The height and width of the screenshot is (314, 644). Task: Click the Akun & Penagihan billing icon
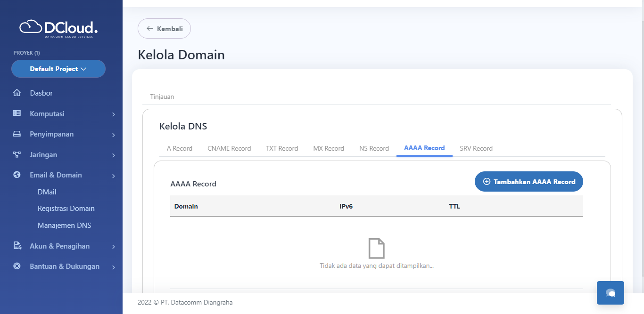(17, 246)
